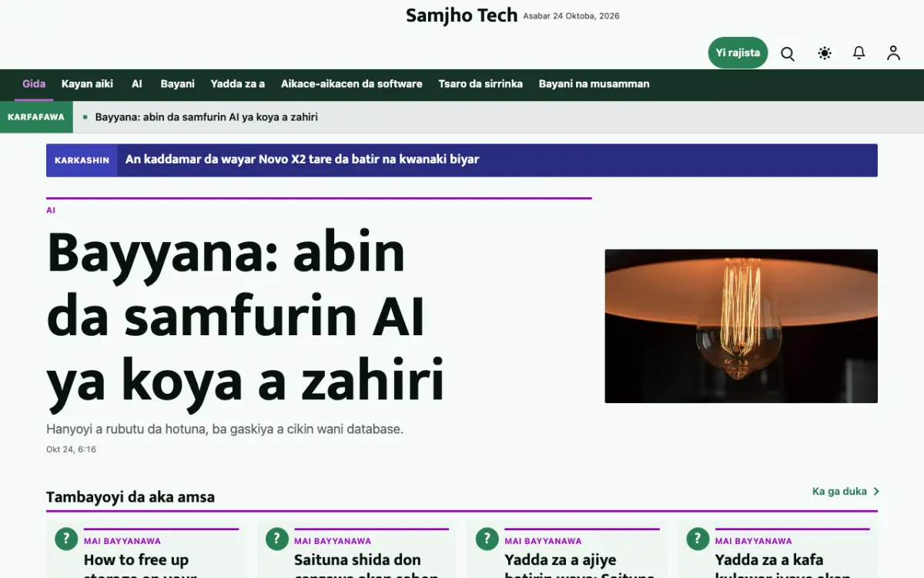Click the chevron beside Ka ga duka

(876, 491)
